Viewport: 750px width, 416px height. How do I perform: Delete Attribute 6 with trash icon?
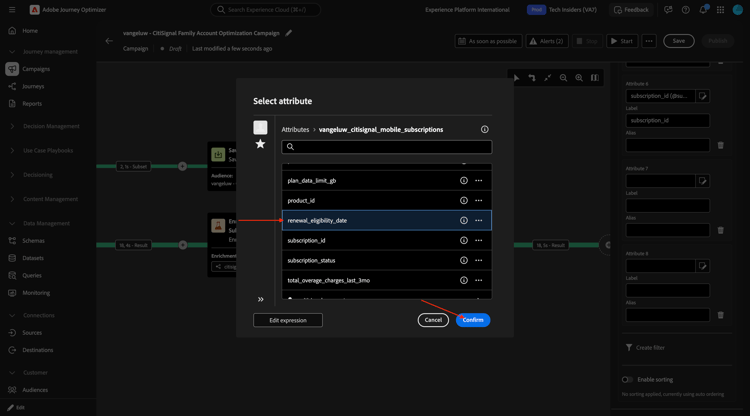pyautogui.click(x=721, y=145)
